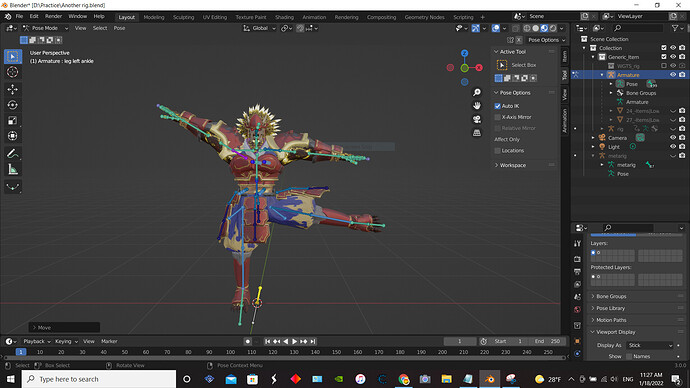Switch to rendered viewport shading
The height and width of the screenshot is (388, 690).
point(553,28)
